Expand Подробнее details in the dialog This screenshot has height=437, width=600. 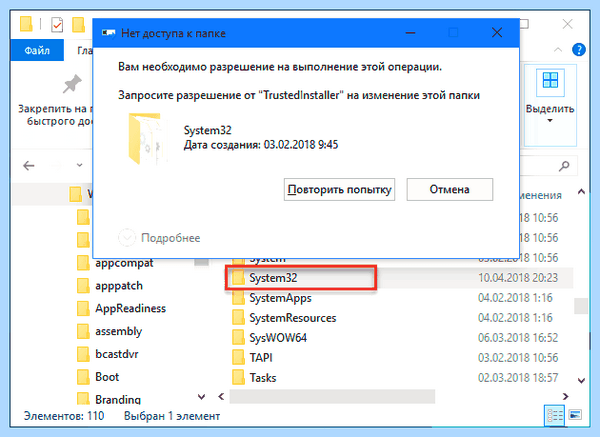(159, 238)
